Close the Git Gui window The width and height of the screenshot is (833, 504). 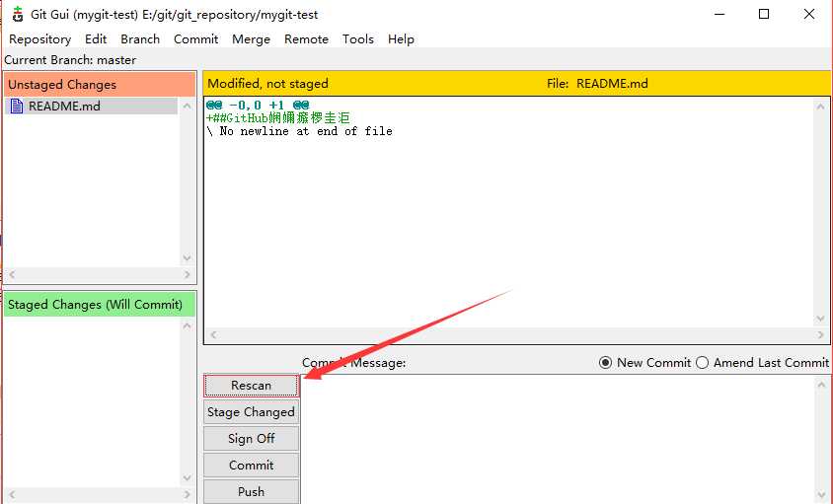pyautogui.click(x=809, y=15)
